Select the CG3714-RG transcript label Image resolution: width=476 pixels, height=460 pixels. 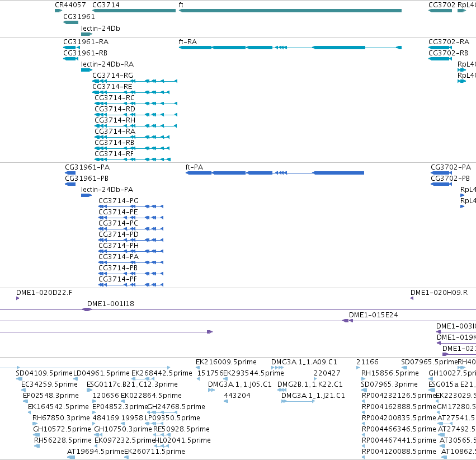[x=112, y=76]
